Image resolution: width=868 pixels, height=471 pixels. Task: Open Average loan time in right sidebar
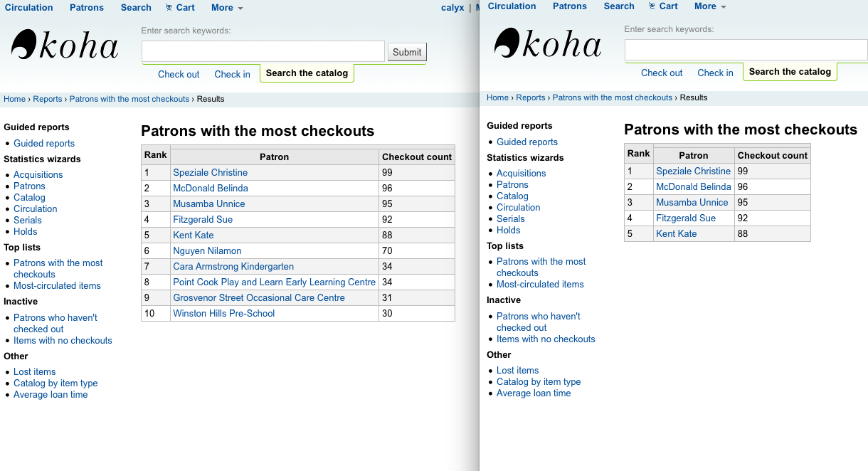coord(534,393)
